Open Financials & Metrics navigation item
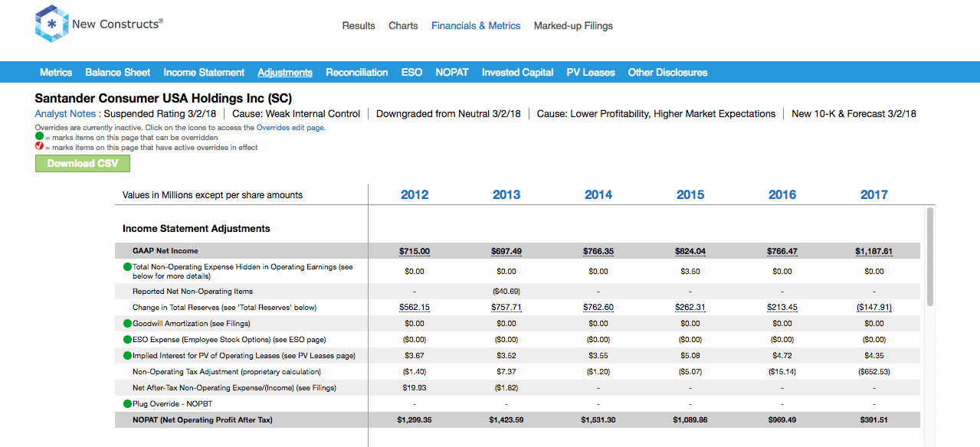 (x=476, y=26)
